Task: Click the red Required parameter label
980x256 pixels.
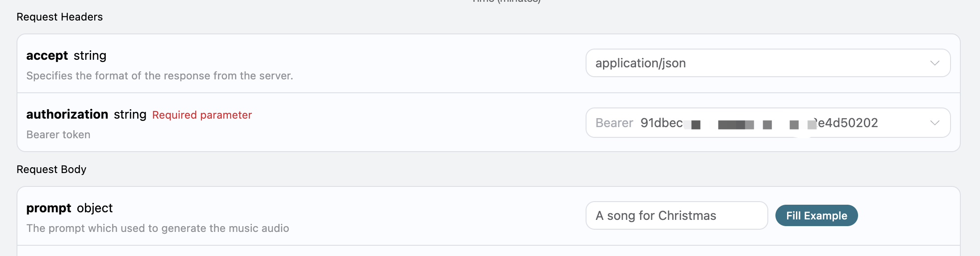Action: (x=202, y=115)
